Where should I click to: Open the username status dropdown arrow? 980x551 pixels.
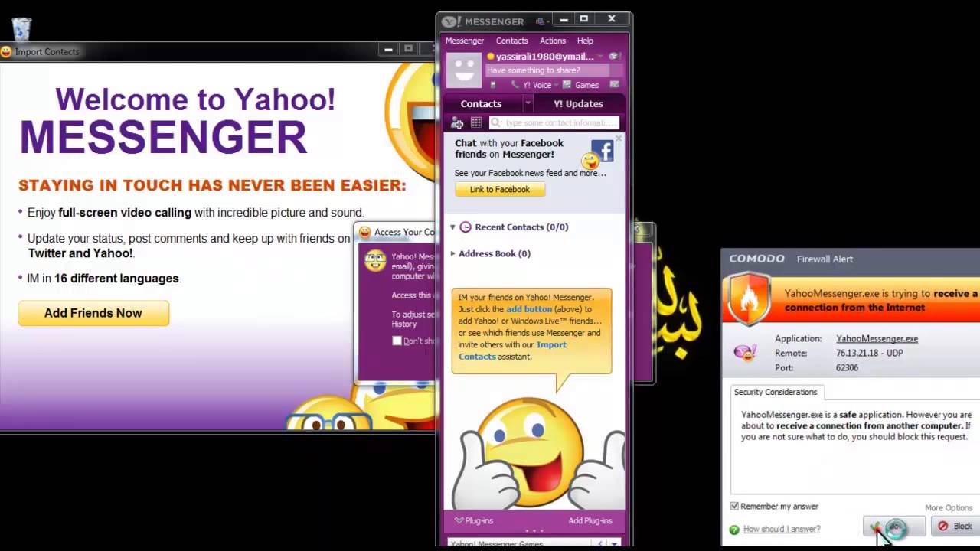click(600, 57)
